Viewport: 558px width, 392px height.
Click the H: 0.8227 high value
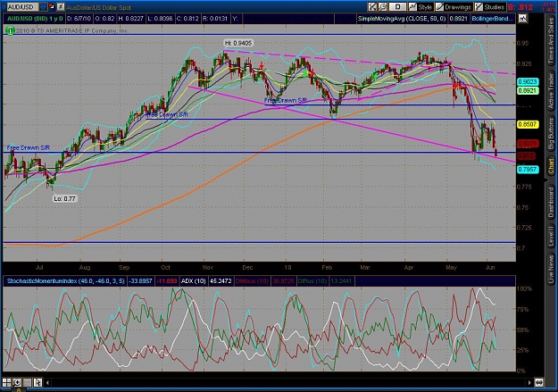coord(131,19)
